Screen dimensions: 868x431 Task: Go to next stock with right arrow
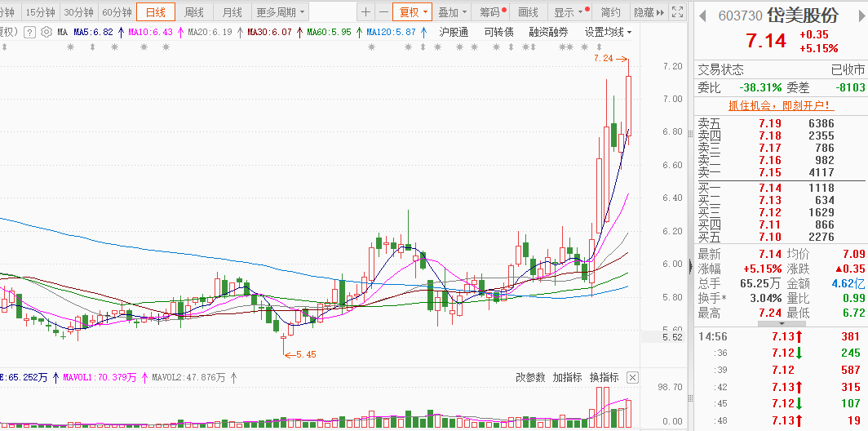[861, 16]
